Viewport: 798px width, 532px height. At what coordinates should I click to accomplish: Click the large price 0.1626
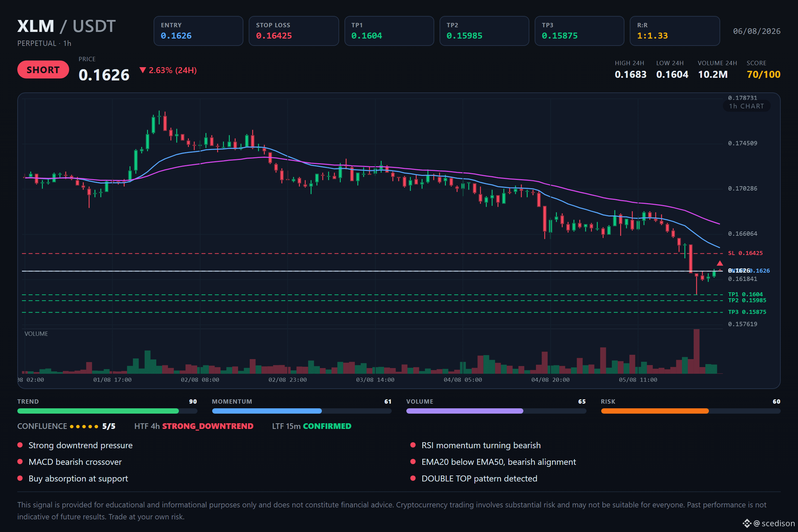pyautogui.click(x=104, y=74)
